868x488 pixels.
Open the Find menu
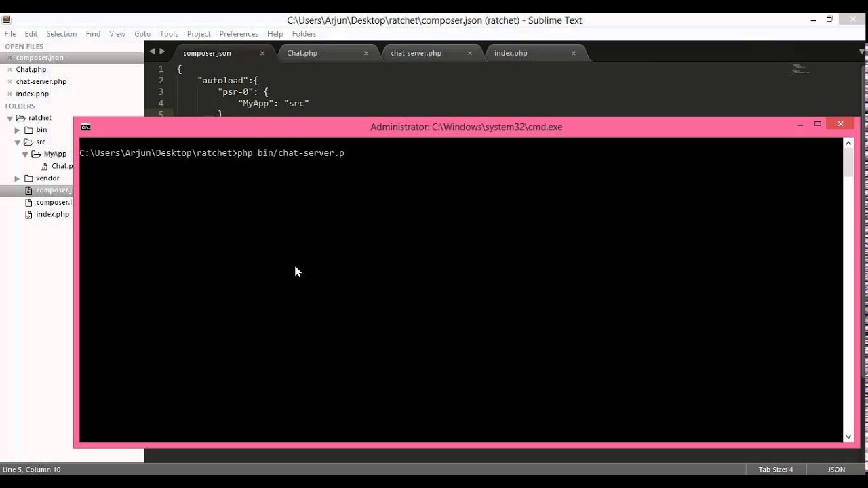(x=93, y=34)
